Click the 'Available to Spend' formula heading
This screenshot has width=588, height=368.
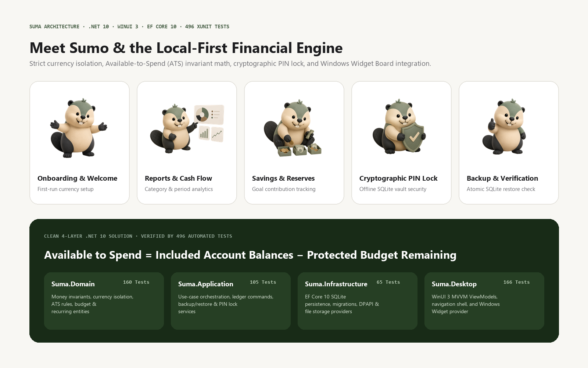tap(250, 255)
